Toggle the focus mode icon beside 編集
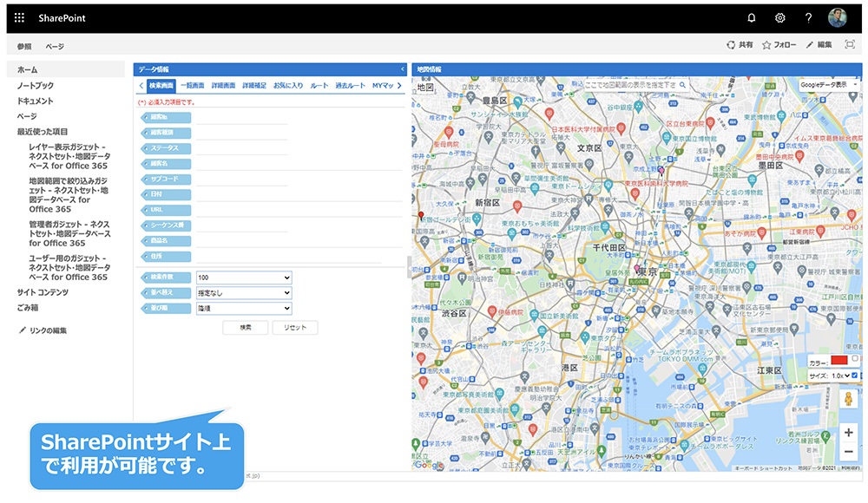Image resolution: width=868 pixels, height=503 pixels. pos(850,44)
